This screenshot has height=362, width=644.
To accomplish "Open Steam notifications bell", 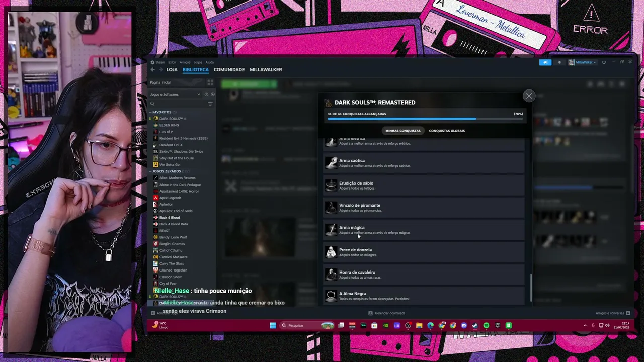I will click(x=559, y=62).
